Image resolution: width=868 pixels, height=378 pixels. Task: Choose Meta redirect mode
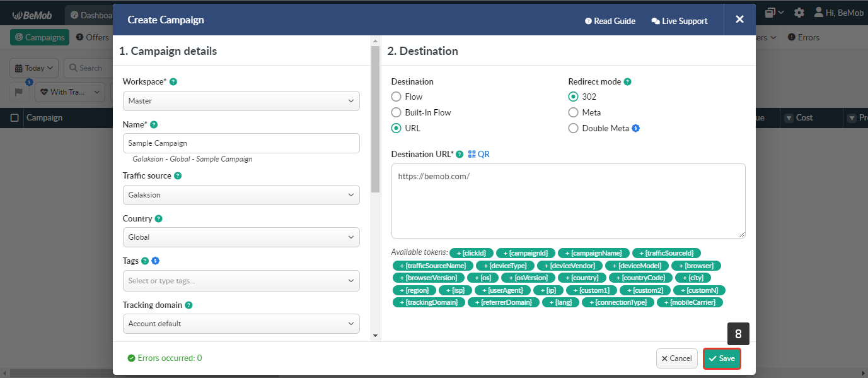573,112
